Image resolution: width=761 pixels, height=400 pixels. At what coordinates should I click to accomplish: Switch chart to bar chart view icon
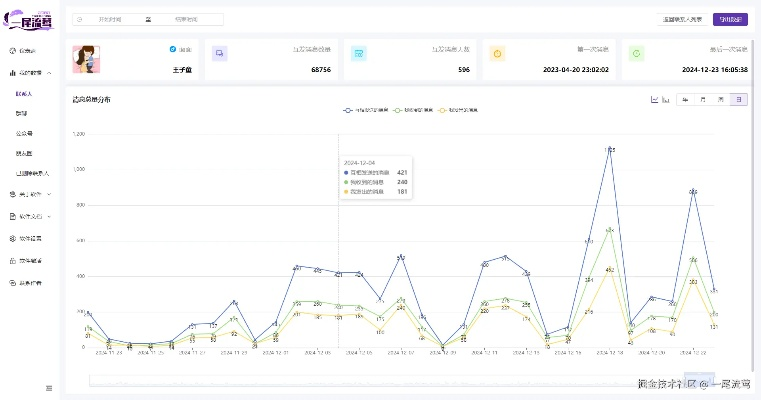coord(665,99)
